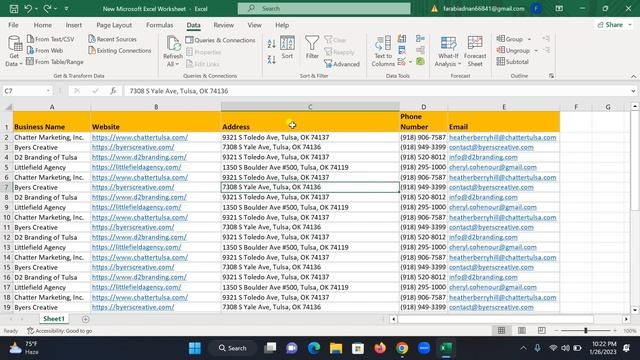Click the Select All corner triangle

tap(8, 107)
